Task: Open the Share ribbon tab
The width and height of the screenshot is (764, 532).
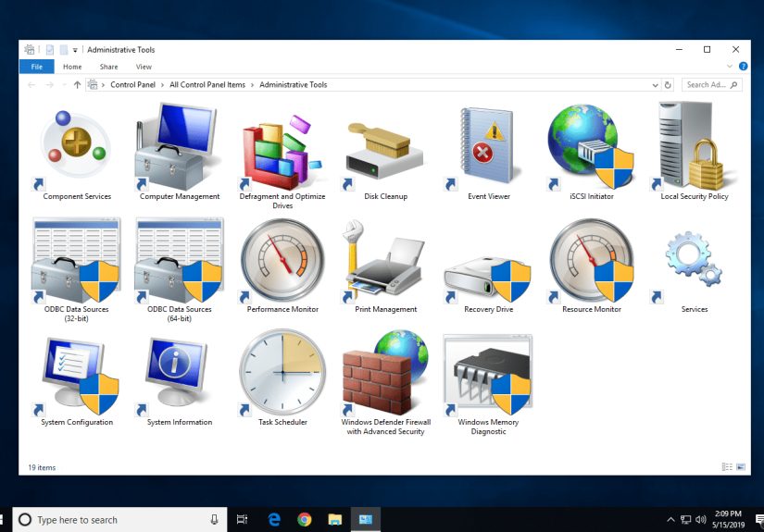Action: (108, 67)
